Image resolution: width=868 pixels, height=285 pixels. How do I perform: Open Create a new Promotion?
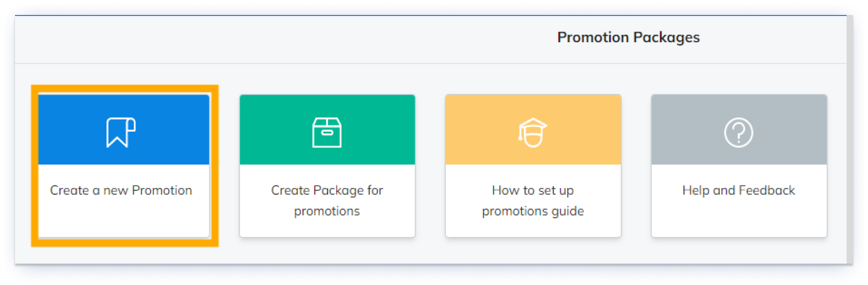point(121,190)
